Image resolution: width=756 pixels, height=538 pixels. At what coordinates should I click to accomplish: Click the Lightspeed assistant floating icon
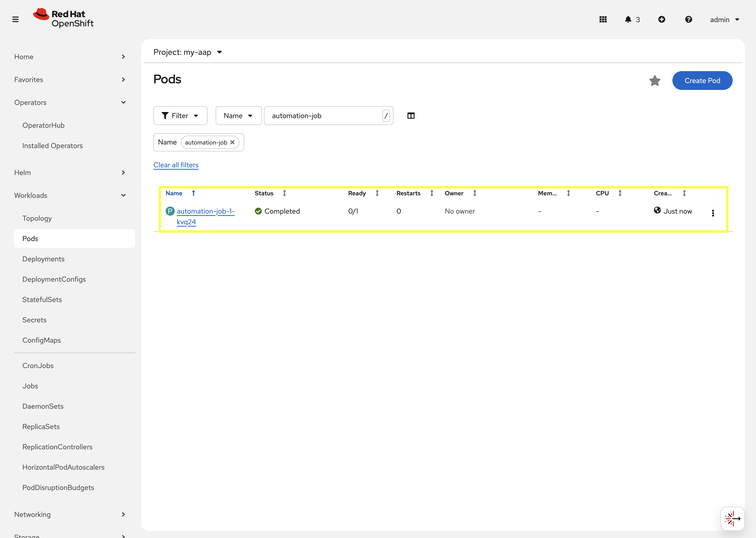pos(732,518)
